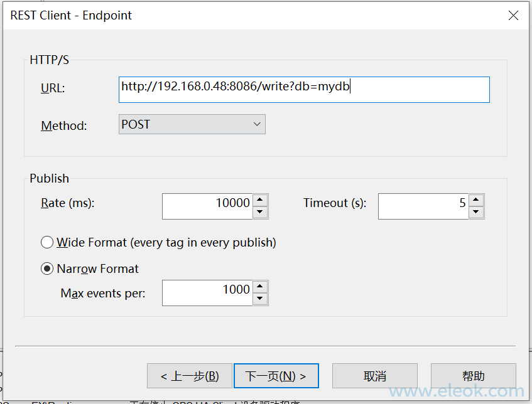Click the Rate (ms) number field
This screenshot has width=532, height=404.
(x=207, y=206)
